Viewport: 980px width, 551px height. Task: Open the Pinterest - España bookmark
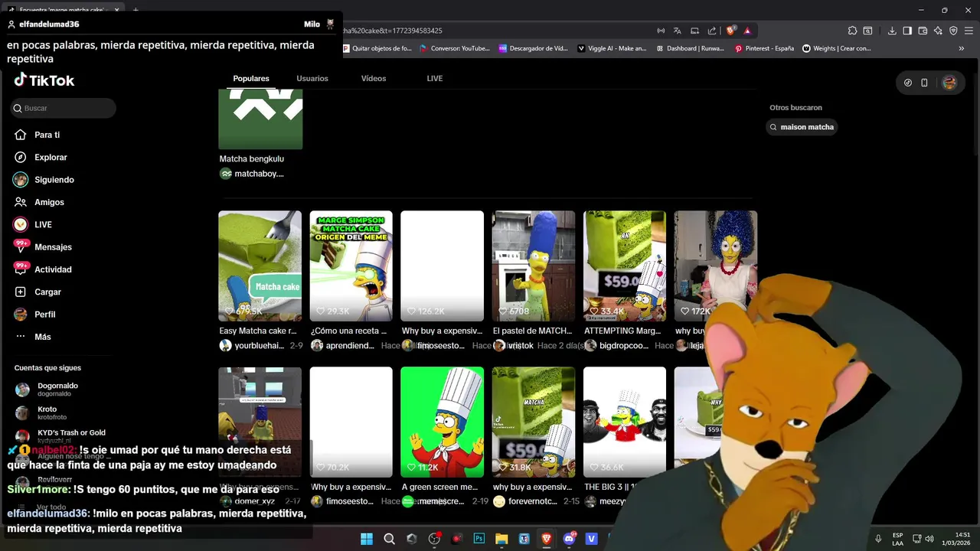coord(764,48)
